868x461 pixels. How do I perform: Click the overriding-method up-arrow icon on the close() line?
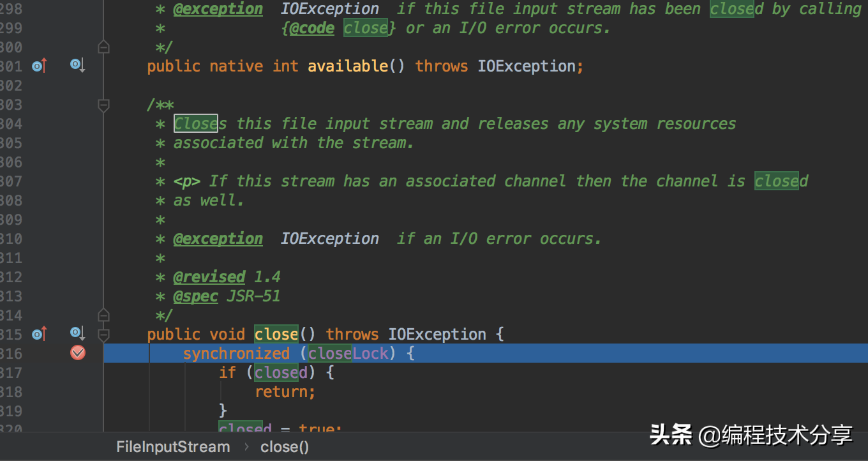click(x=40, y=333)
